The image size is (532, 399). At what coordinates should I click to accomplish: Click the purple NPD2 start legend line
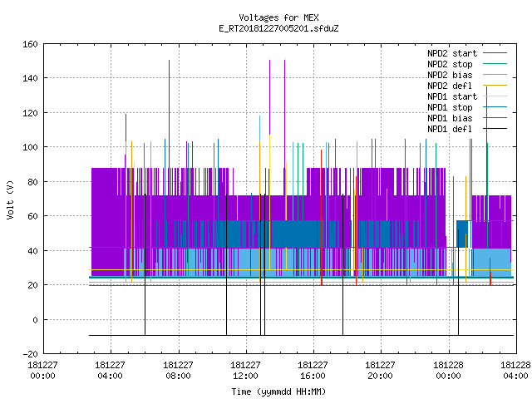(x=495, y=53)
